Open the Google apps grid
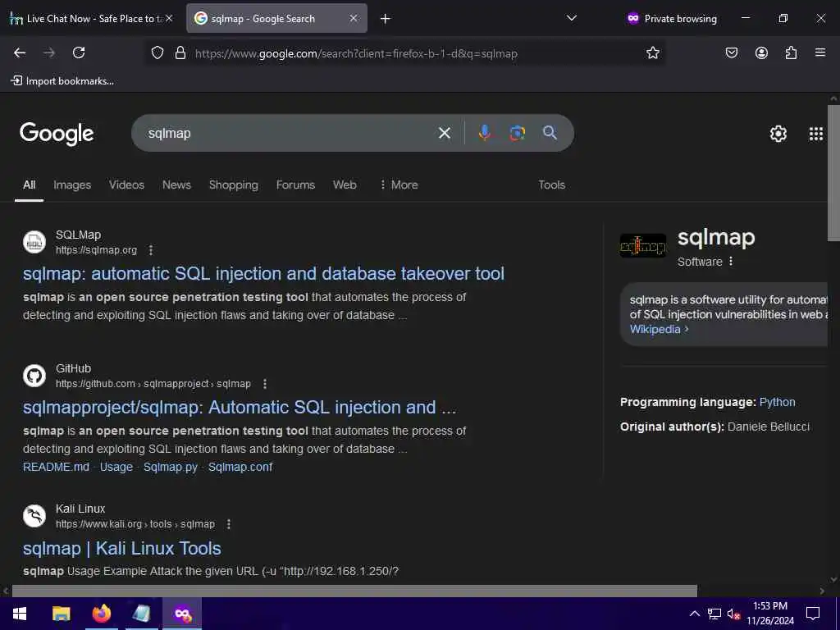Viewport: 840px width, 630px height. 816,134
